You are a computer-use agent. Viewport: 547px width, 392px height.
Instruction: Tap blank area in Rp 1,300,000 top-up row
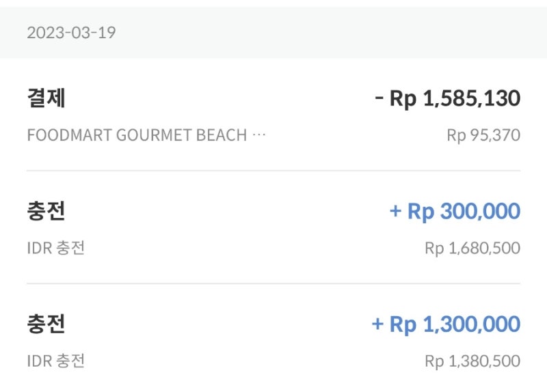216,325
